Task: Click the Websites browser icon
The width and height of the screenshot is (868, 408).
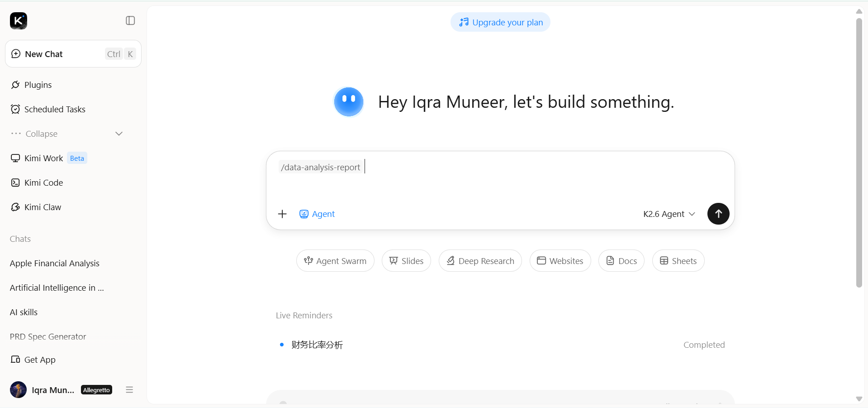Action: pyautogui.click(x=541, y=261)
